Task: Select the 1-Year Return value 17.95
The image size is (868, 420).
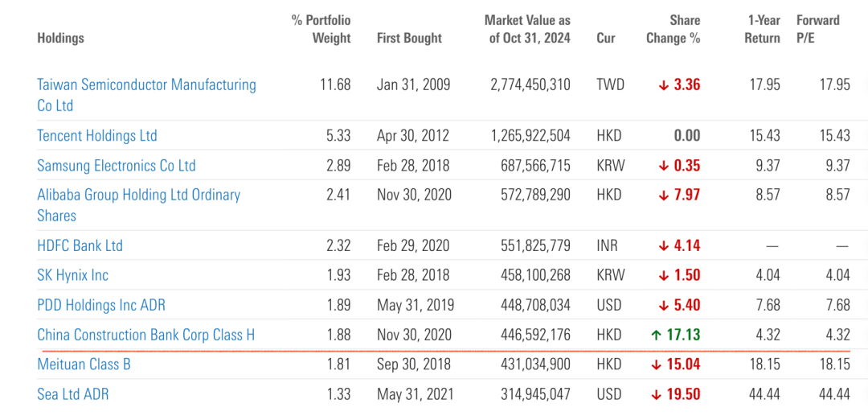Action: [x=764, y=84]
